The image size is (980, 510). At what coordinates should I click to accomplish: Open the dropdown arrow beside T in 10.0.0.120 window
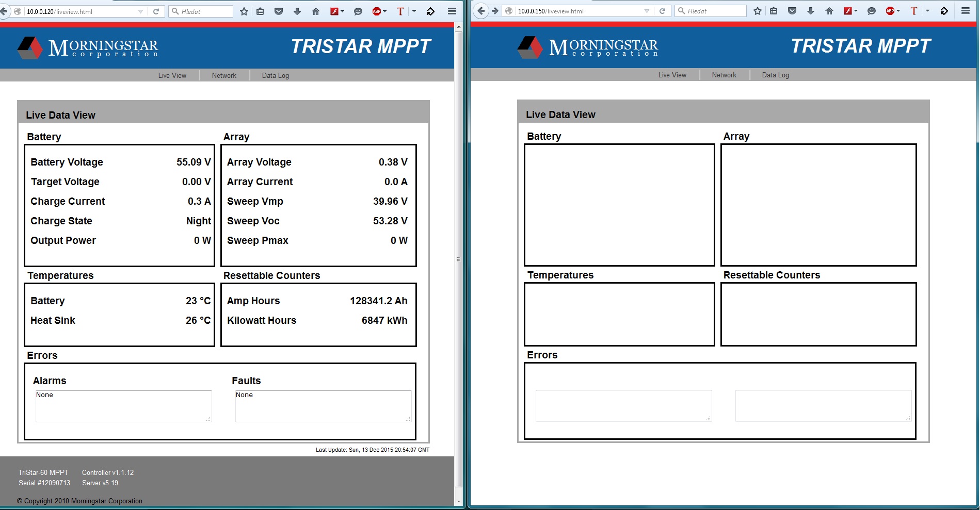pos(414,11)
